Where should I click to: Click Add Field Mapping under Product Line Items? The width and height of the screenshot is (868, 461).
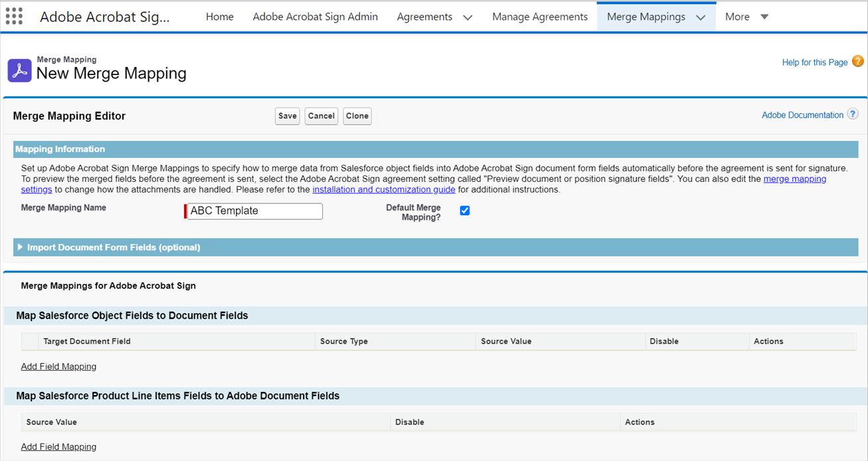click(x=58, y=446)
